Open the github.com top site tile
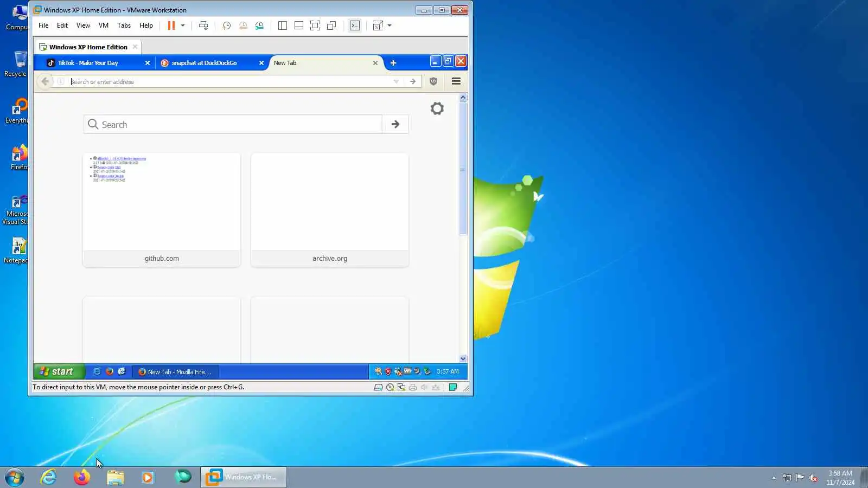 [162, 210]
